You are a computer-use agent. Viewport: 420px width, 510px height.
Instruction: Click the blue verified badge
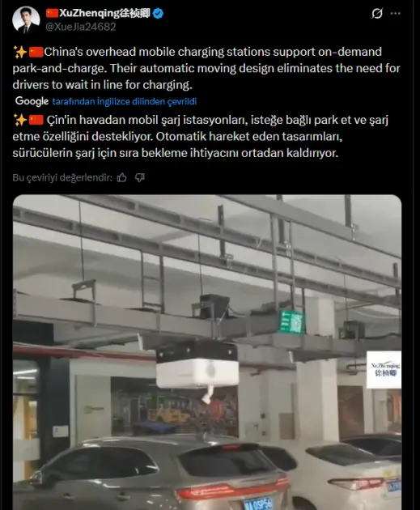pyautogui.click(x=158, y=13)
